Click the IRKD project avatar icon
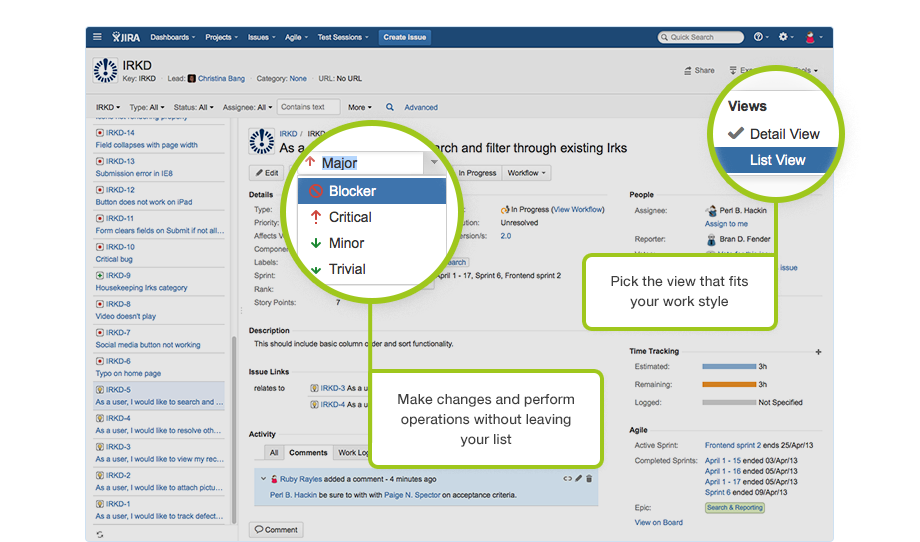 pos(106,70)
